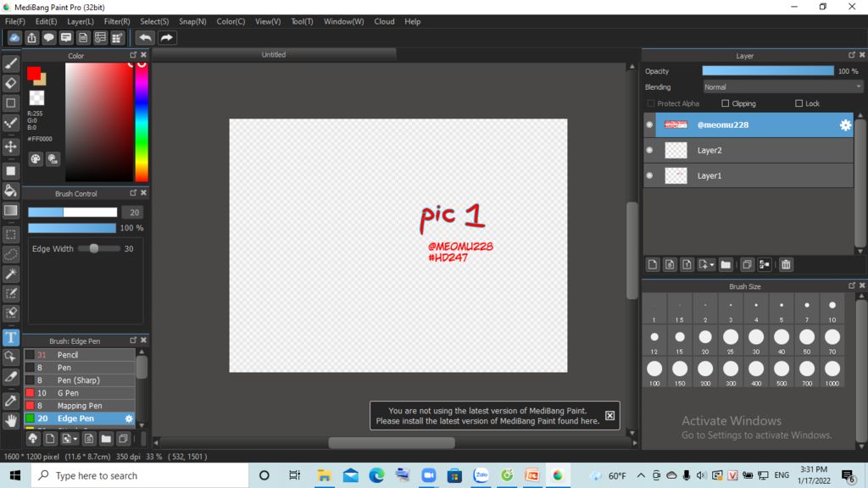Select the Magic Wand tool
Screen dimensions: 868x488
point(10,274)
